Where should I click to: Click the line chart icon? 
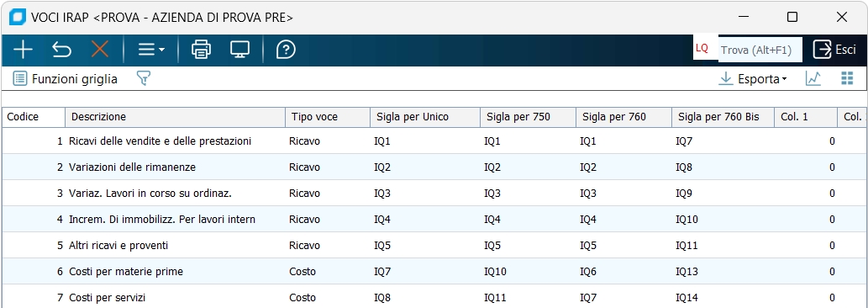pyautogui.click(x=813, y=78)
